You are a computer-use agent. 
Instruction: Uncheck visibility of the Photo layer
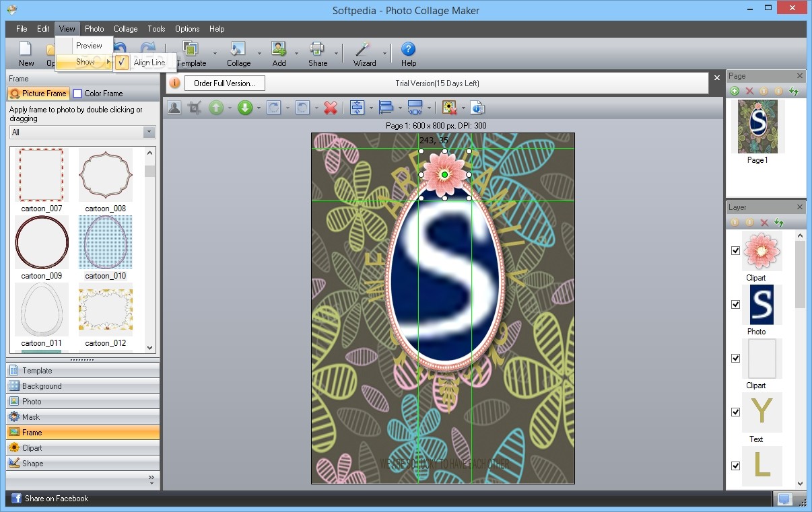pos(735,304)
